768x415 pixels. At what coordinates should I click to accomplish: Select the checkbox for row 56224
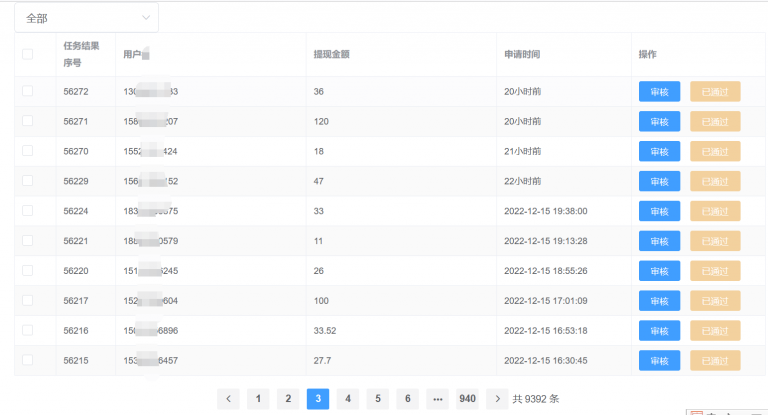tap(27, 211)
